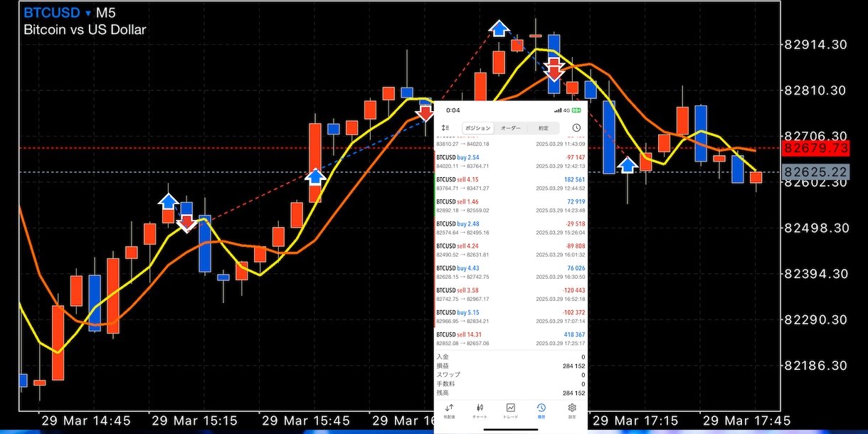Open the BTCUSD sell 4.15 history row
This screenshot has width=868, height=434.
[511, 184]
